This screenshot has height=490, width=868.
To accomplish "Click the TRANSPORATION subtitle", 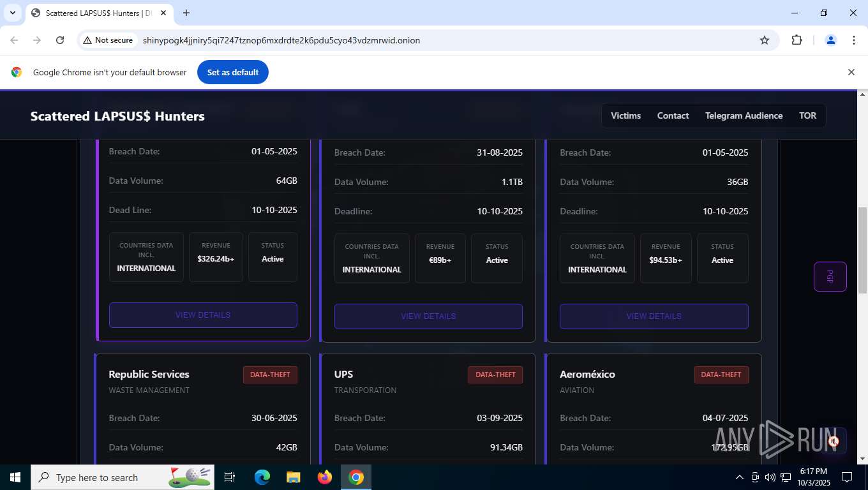I will [365, 390].
